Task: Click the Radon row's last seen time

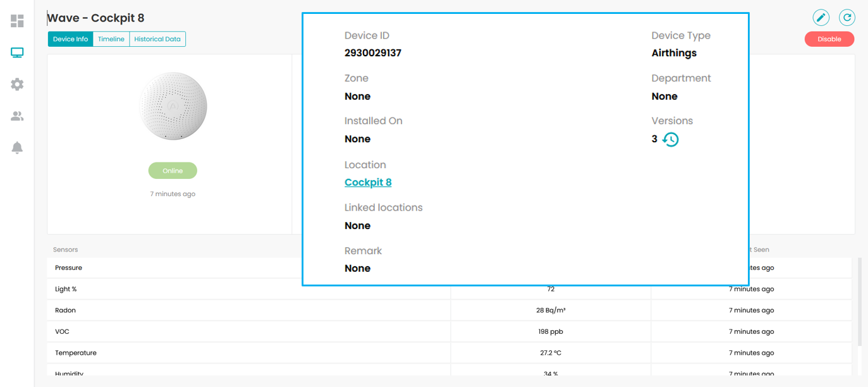Action: click(751, 310)
